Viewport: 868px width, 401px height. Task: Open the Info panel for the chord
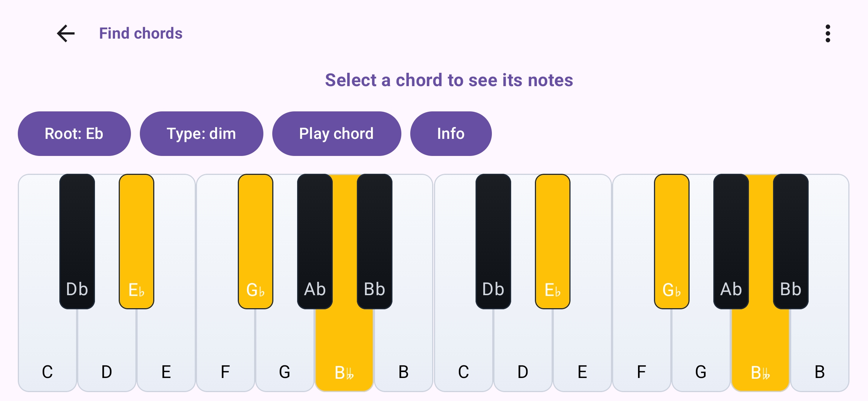tap(451, 133)
